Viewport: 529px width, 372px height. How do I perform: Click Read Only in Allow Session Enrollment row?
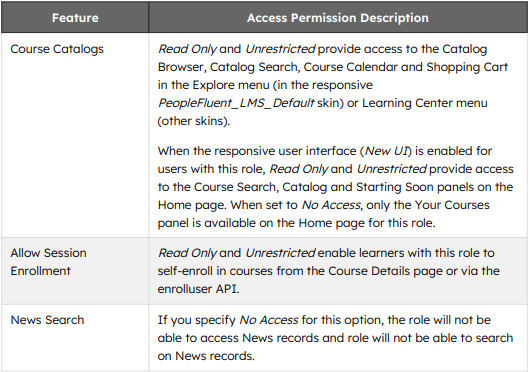(x=187, y=253)
